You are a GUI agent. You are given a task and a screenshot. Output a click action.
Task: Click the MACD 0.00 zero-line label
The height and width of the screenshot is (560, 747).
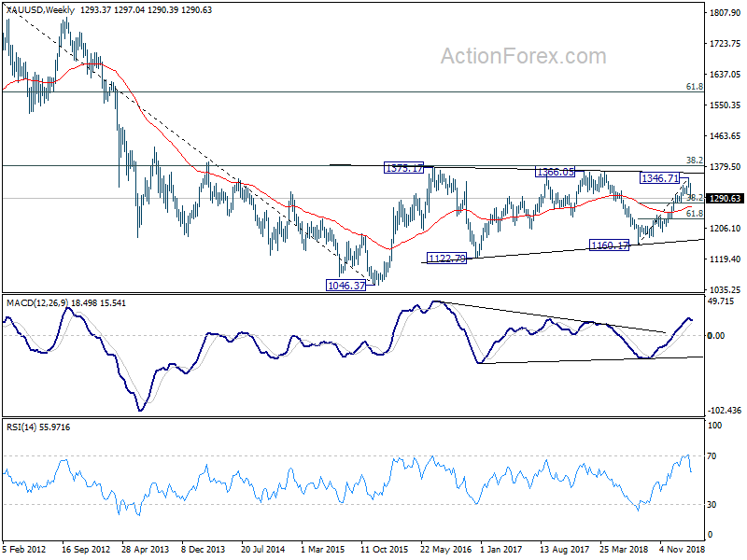(716, 336)
